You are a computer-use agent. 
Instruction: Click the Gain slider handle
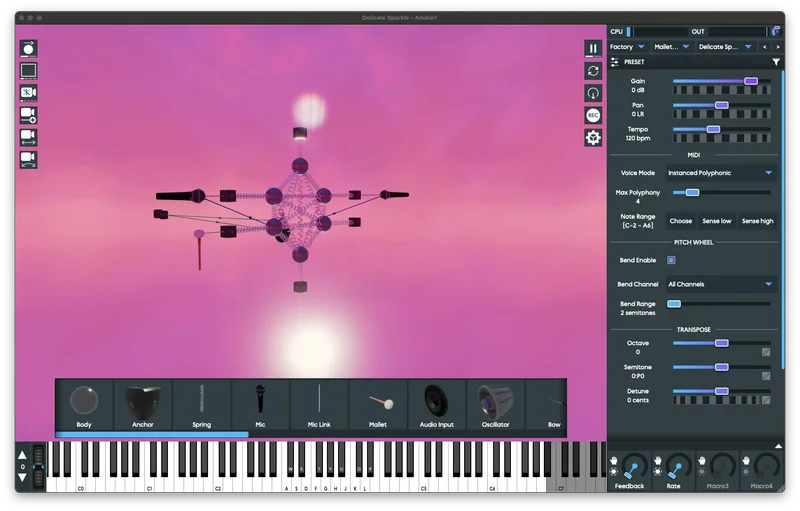point(751,81)
